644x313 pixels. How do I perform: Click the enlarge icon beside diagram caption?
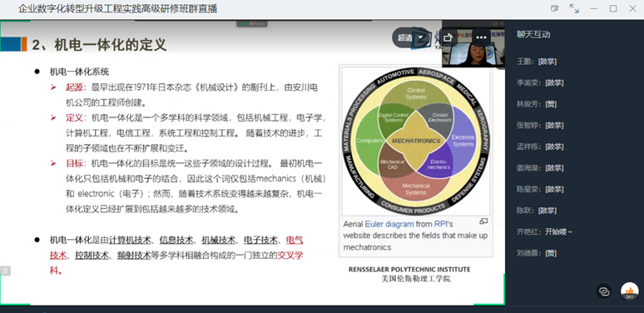click(483, 221)
